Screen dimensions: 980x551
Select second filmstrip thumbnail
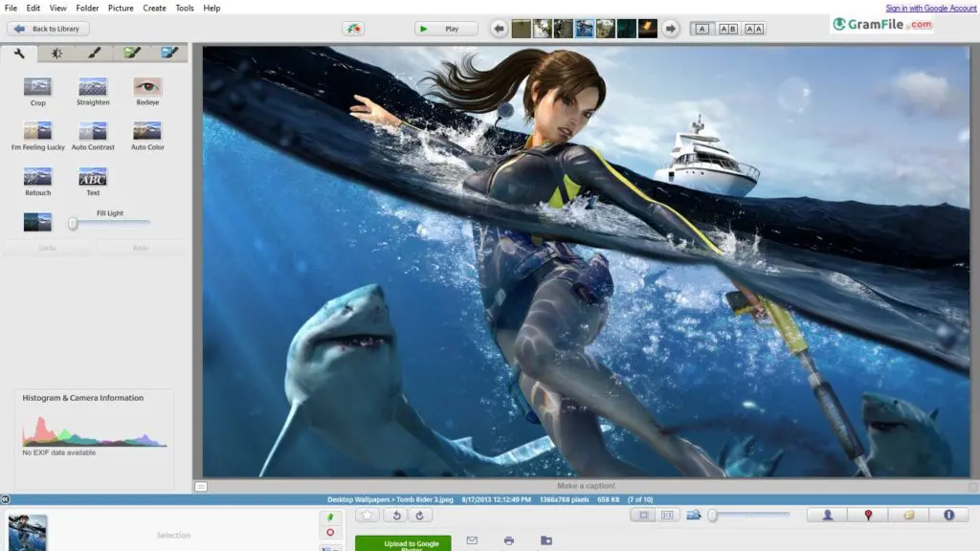tap(542, 29)
